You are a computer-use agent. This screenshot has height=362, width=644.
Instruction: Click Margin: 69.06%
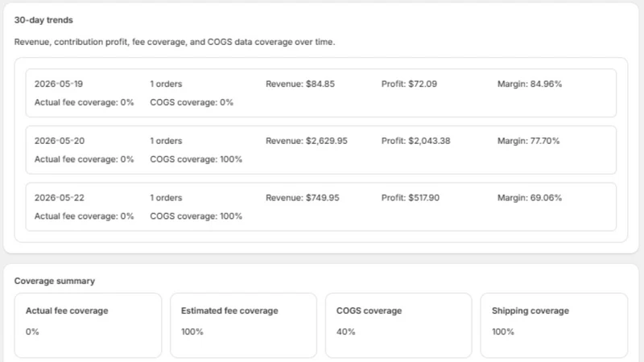(530, 198)
